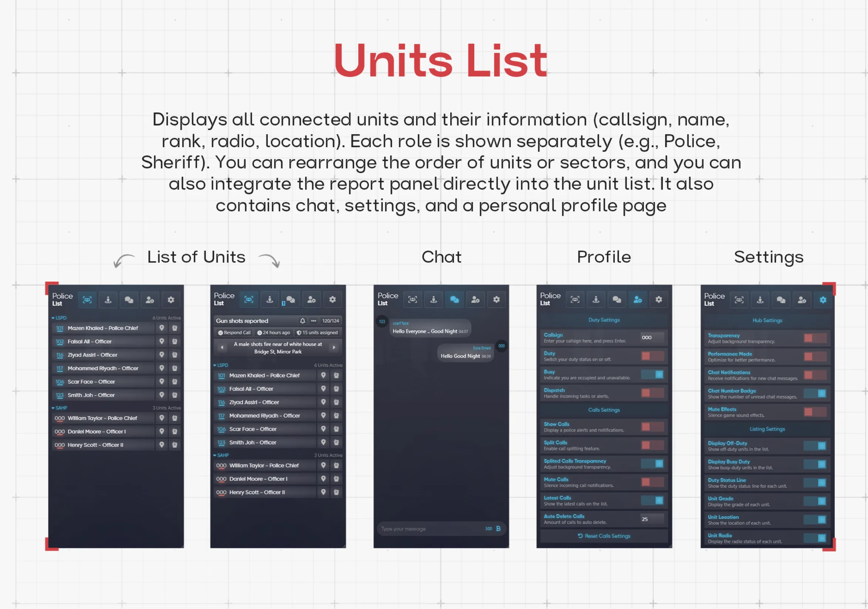
Task: Adjust the Transparency control in Hub Settings
Action: 815,338
